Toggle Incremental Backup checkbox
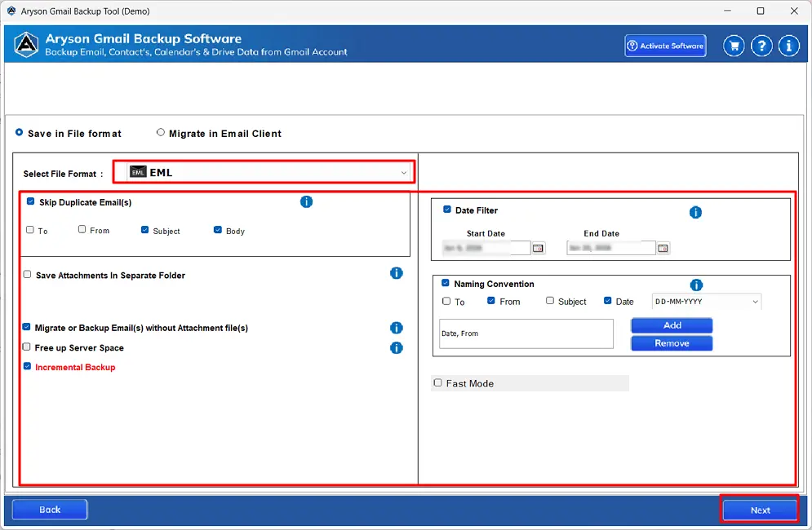The height and width of the screenshot is (530, 812). tap(28, 366)
